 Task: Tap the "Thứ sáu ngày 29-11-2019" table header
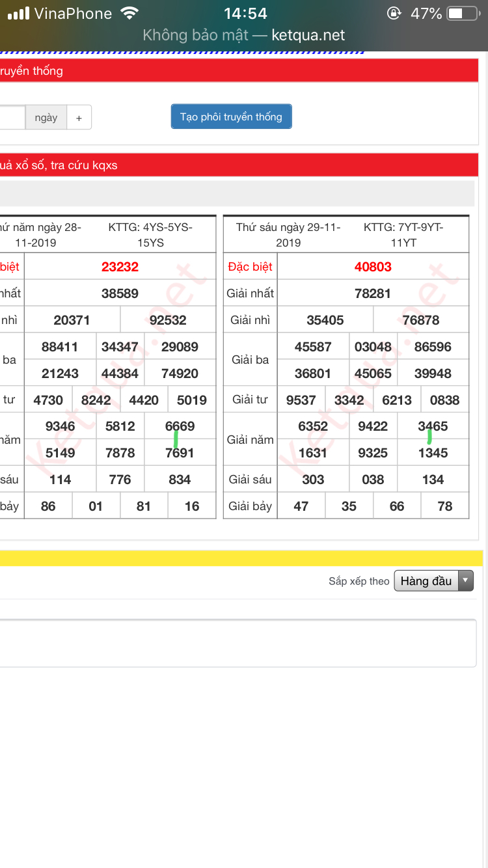coord(288,234)
